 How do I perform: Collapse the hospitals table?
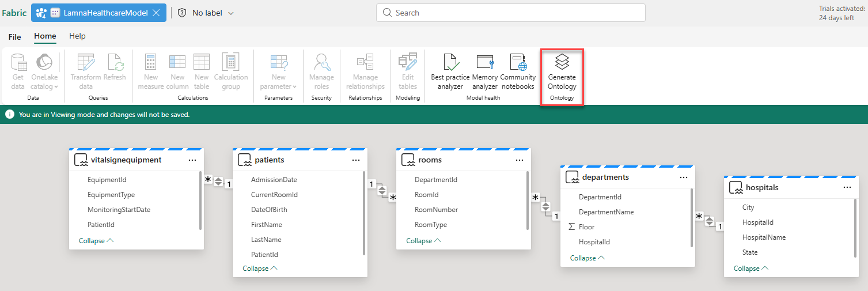pos(751,269)
